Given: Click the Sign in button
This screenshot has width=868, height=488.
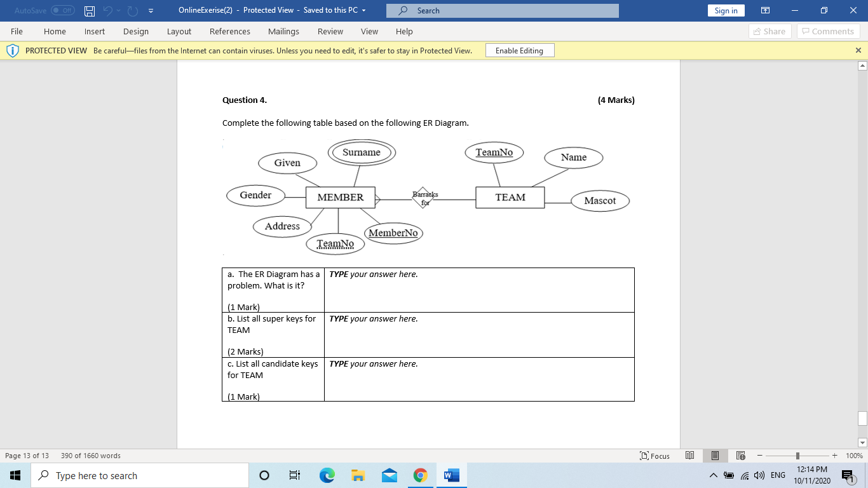Looking at the screenshot, I should (x=726, y=10).
